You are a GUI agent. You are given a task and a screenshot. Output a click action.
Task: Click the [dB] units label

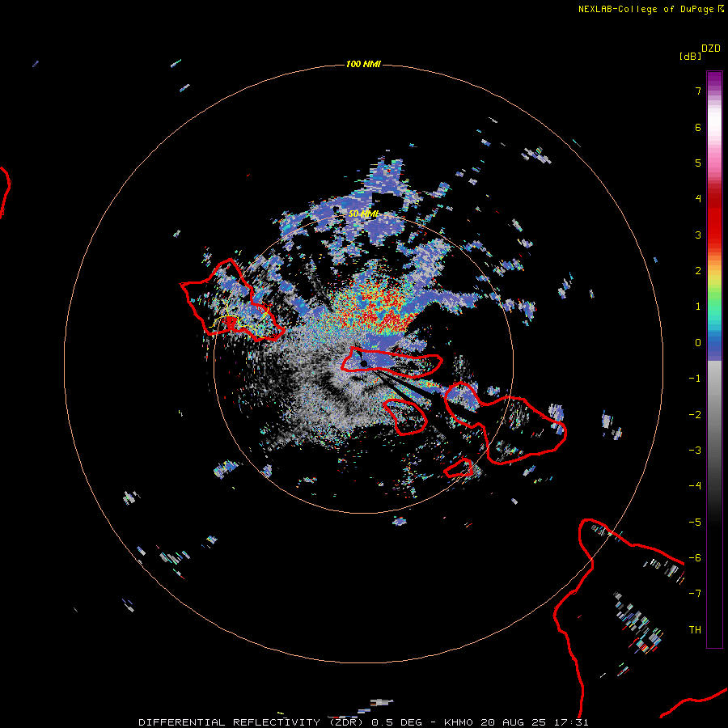691,56
